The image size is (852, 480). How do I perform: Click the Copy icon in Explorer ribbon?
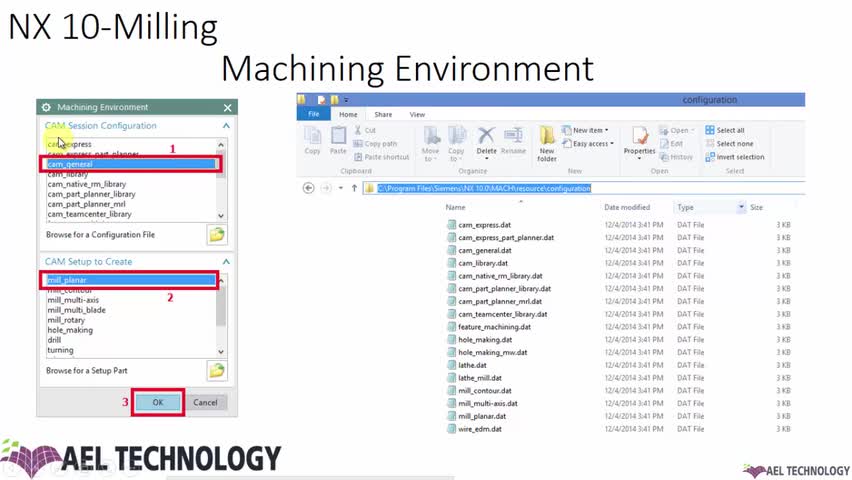pos(312,141)
